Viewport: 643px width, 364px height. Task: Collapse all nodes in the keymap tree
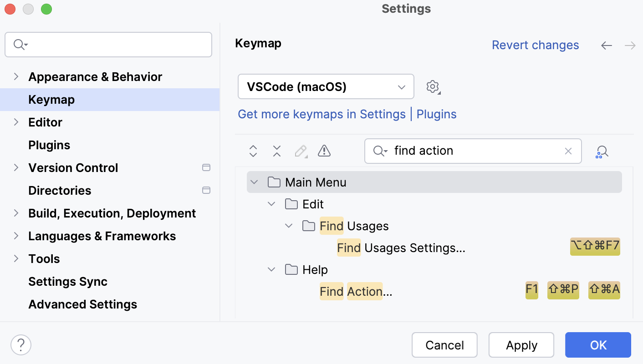coord(277,151)
